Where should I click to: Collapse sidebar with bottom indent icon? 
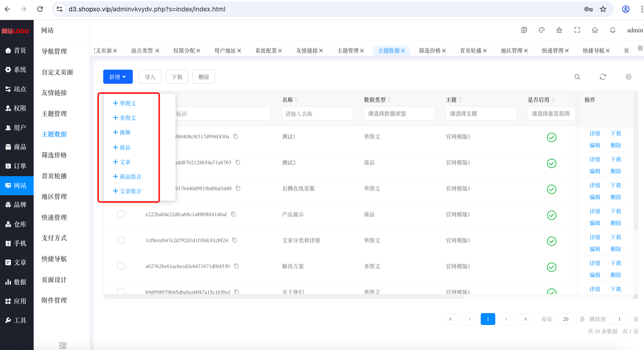[x=63, y=345]
